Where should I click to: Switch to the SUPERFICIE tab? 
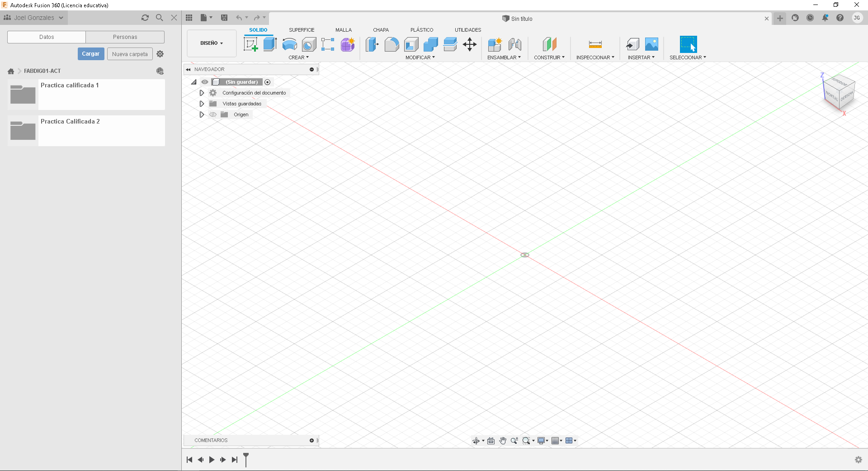point(302,30)
